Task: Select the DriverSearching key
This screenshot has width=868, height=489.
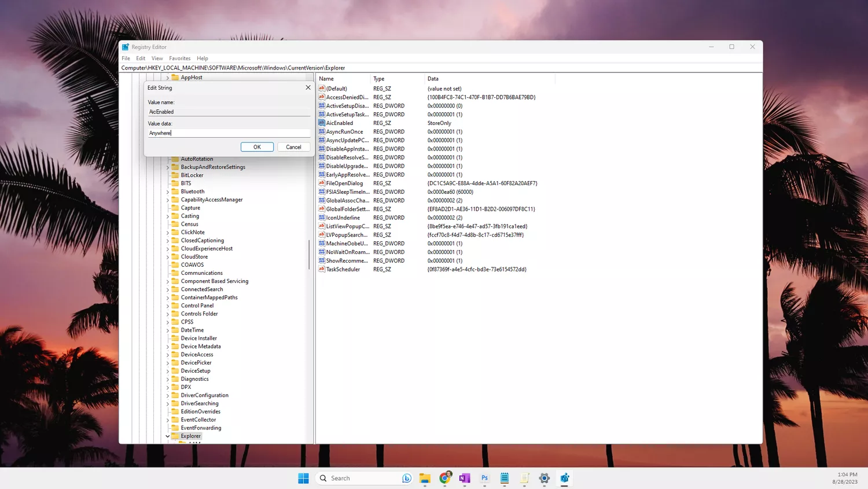Action: (200, 403)
